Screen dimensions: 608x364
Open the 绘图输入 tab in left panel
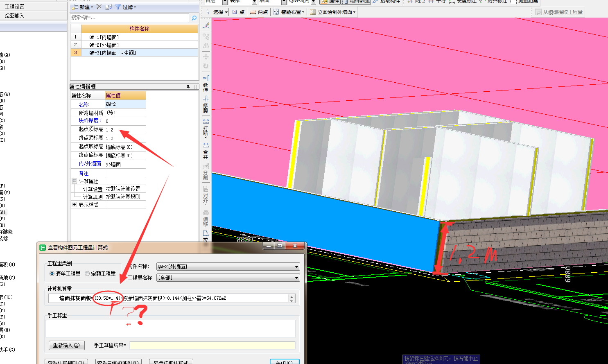15,16
